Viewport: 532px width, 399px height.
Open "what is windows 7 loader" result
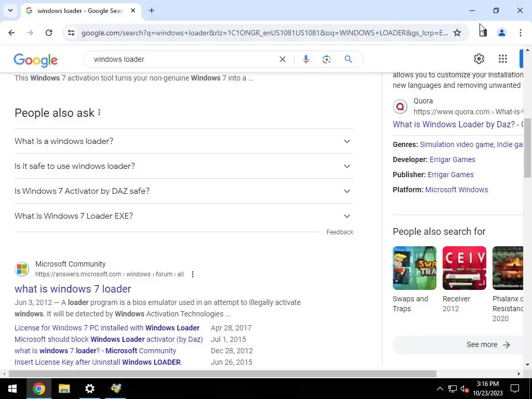[73, 289]
